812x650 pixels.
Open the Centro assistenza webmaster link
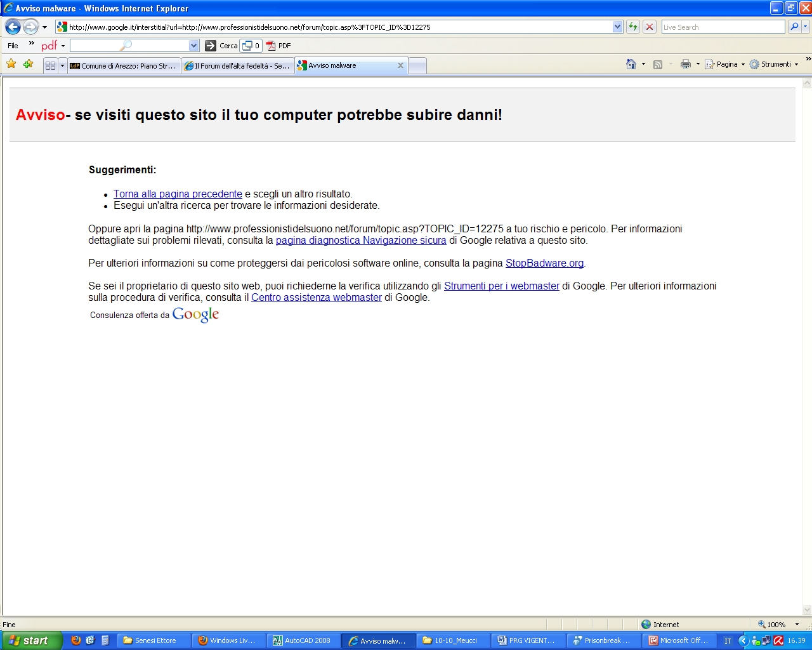(317, 298)
